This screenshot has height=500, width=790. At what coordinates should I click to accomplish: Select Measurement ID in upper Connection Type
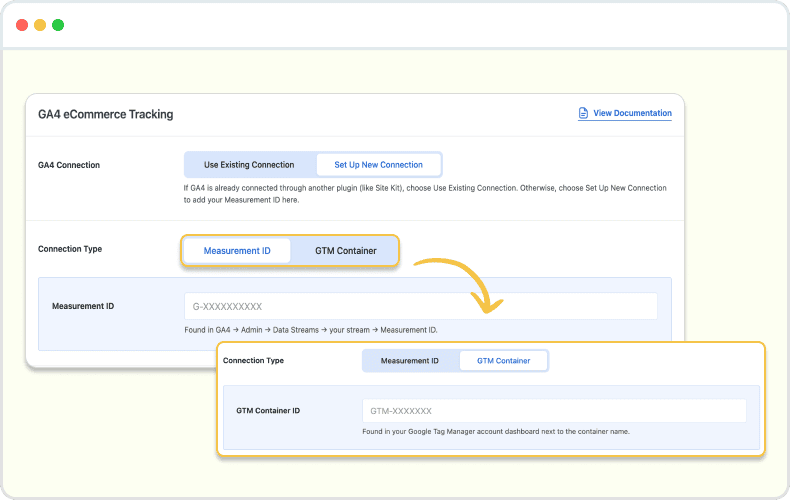coord(237,251)
